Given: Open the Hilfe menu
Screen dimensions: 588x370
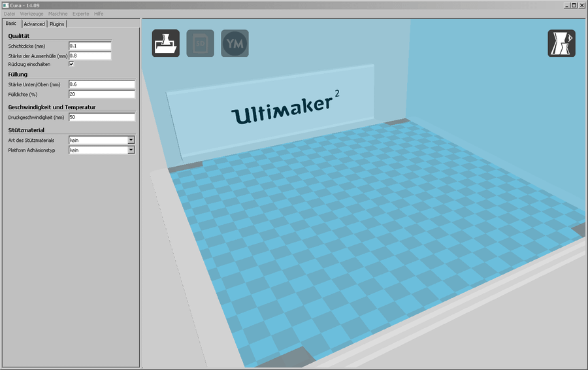Looking at the screenshot, I should (99, 14).
